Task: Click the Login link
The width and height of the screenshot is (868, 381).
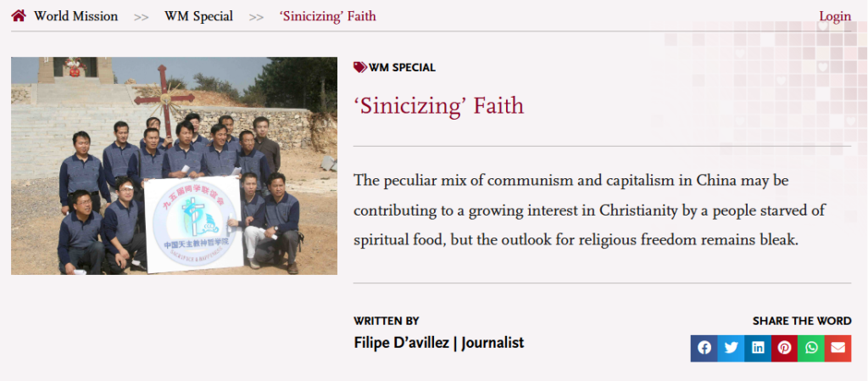Action: tap(835, 16)
